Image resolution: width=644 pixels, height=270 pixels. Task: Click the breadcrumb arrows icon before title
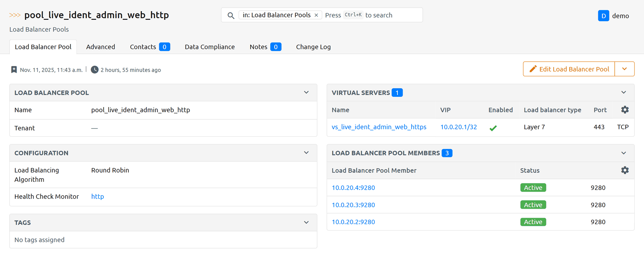click(15, 15)
